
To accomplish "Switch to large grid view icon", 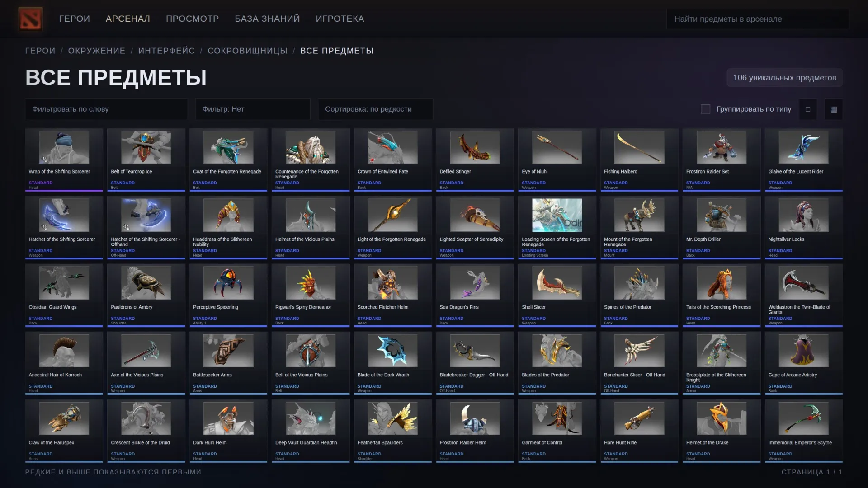I will [808, 109].
